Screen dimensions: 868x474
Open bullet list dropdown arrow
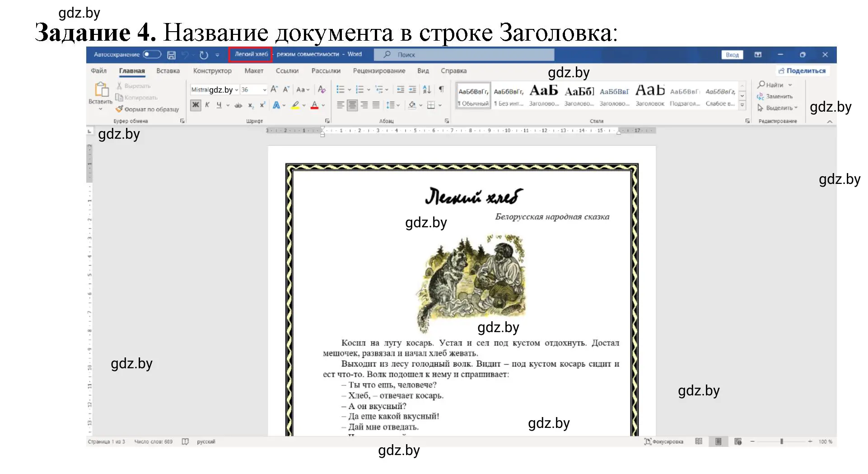(350, 89)
